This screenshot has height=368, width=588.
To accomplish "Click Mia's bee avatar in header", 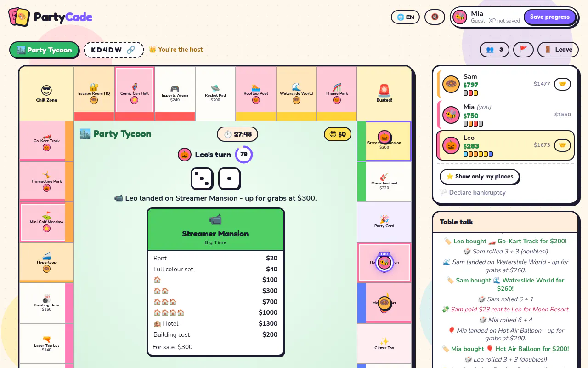I will (x=459, y=17).
